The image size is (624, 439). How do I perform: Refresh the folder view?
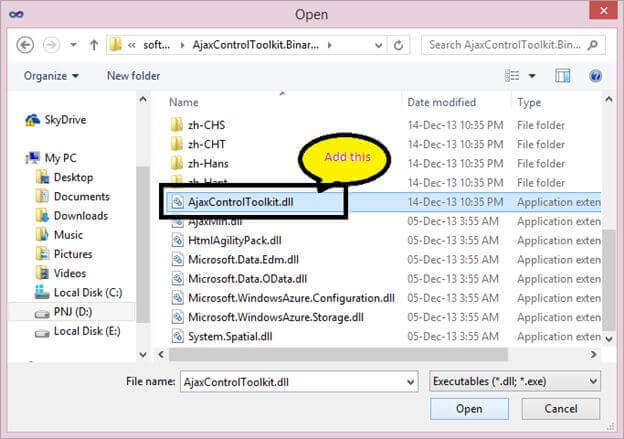[398, 45]
